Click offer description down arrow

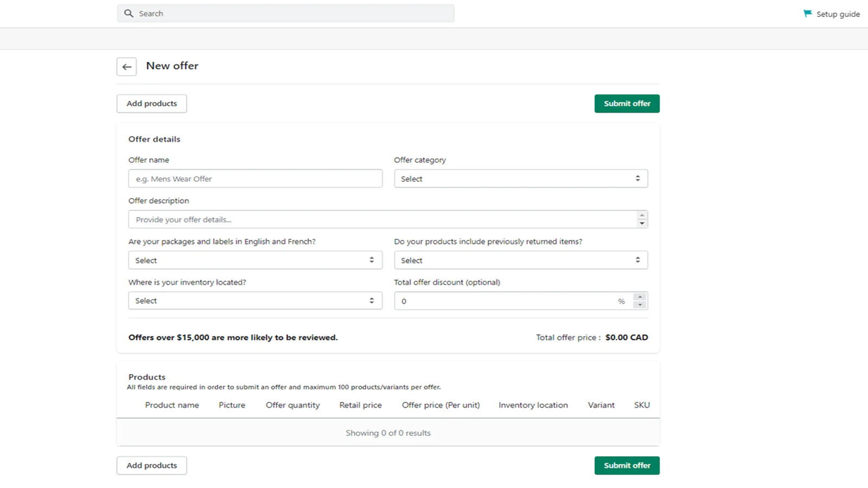[x=642, y=223]
